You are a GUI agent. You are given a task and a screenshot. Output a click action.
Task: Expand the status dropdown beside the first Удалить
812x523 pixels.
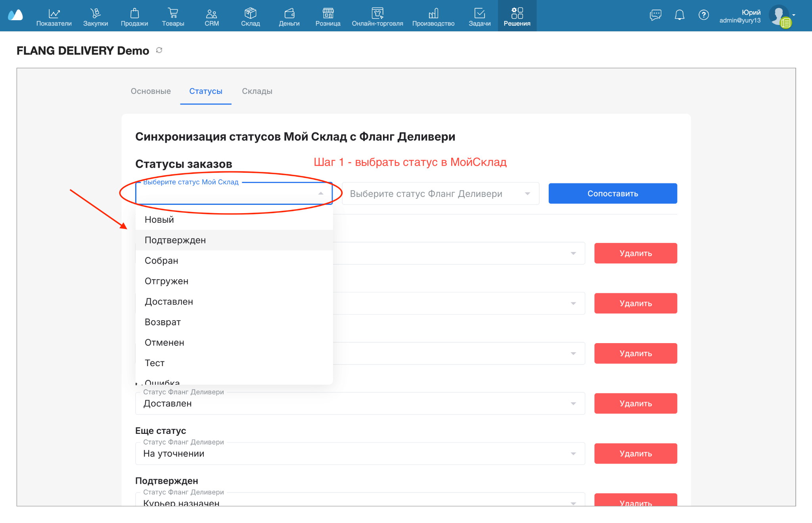tap(573, 253)
